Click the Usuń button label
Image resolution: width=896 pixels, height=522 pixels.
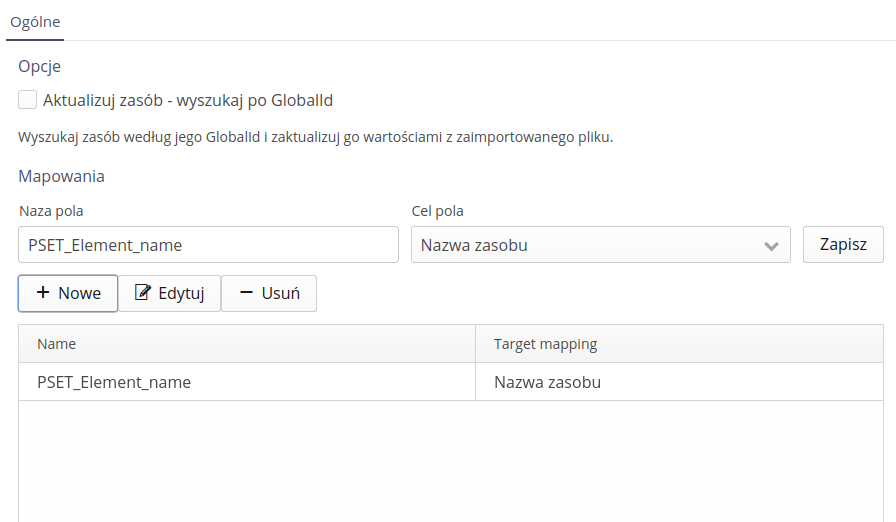click(x=280, y=294)
